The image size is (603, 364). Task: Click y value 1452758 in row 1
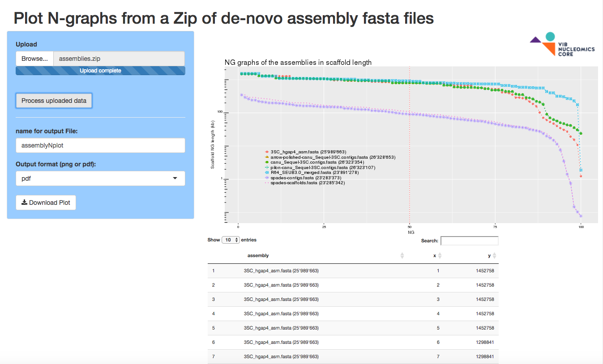pyautogui.click(x=485, y=271)
